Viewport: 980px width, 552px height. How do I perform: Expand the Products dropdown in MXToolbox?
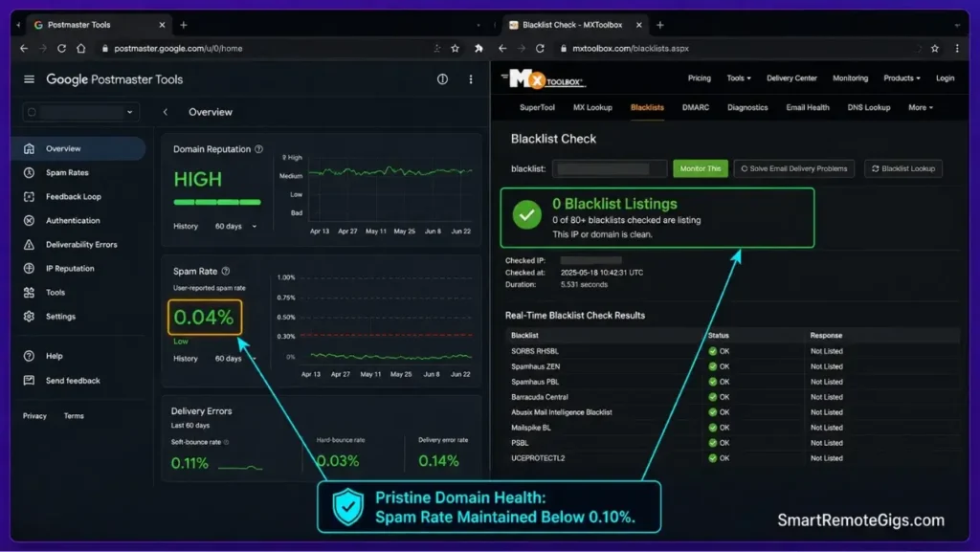902,78
